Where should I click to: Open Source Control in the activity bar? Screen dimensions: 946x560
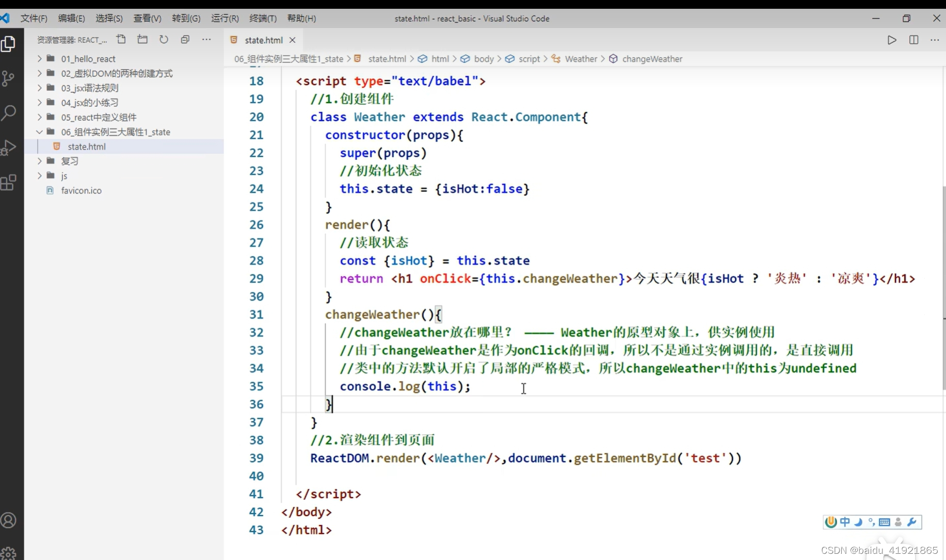click(9, 78)
